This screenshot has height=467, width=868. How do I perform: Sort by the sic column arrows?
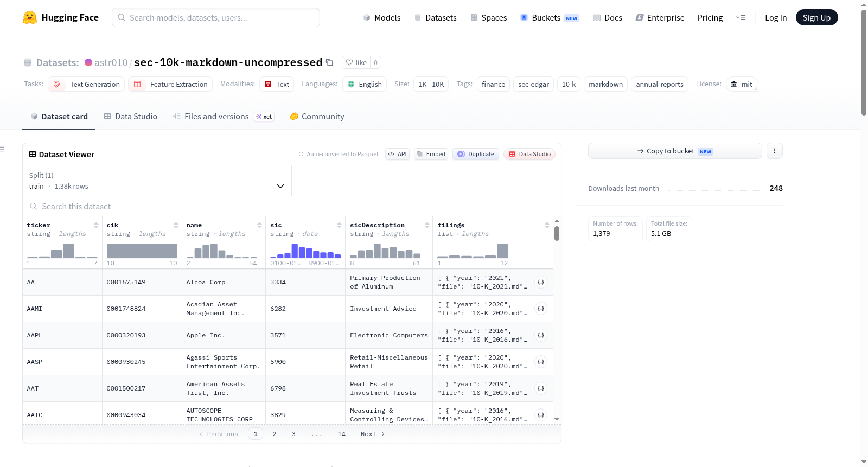coord(339,225)
